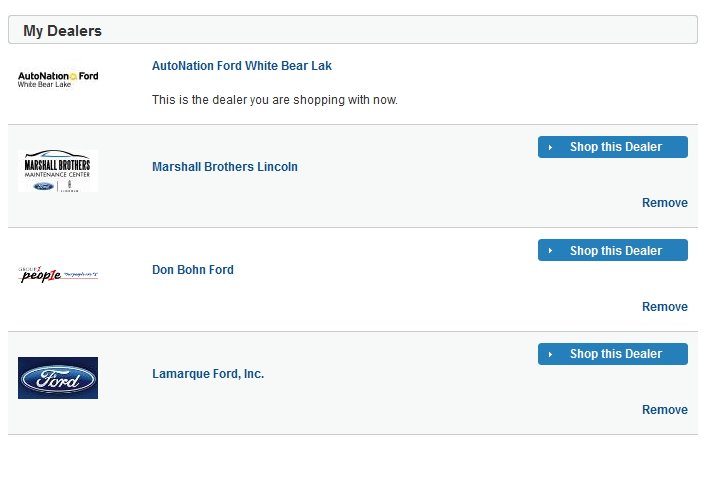Viewport: 709px width, 479px height.
Task: Open the Marshall Brothers Lincoln dealer link
Action: 225,167
